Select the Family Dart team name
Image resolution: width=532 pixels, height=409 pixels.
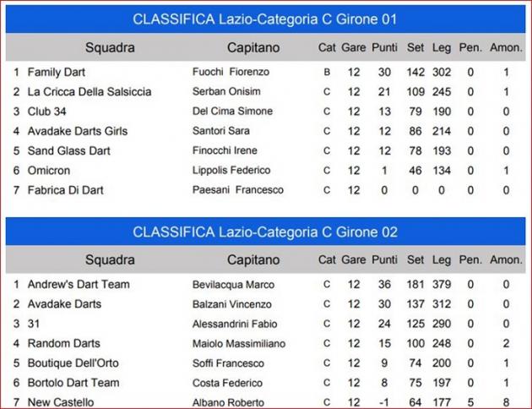pyautogui.click(x=57, y=73)
